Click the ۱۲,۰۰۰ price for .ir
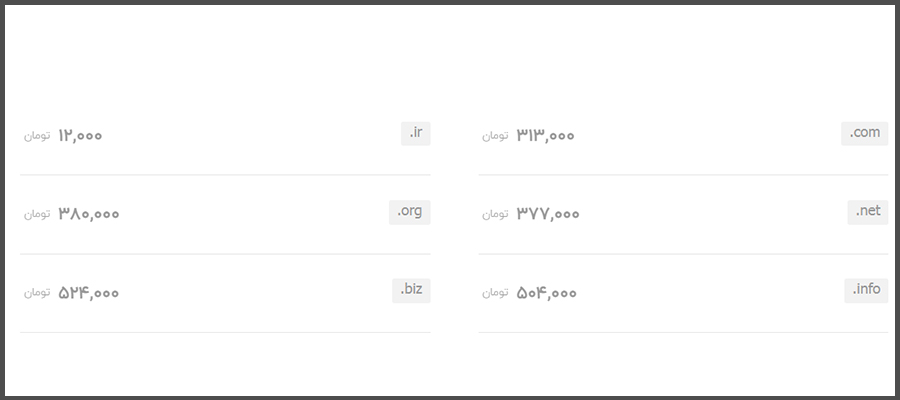Screen dimensions: 900x400 (x=80, y=135)
